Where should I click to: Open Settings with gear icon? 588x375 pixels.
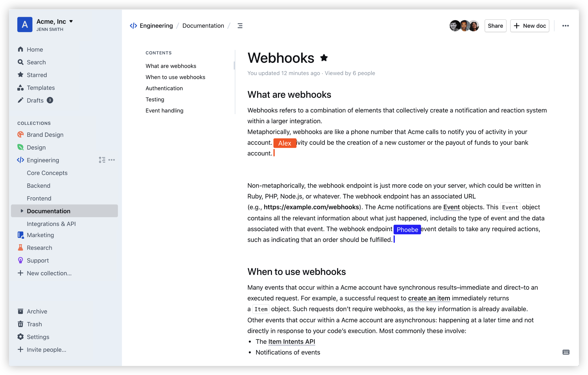click(38, 337)
